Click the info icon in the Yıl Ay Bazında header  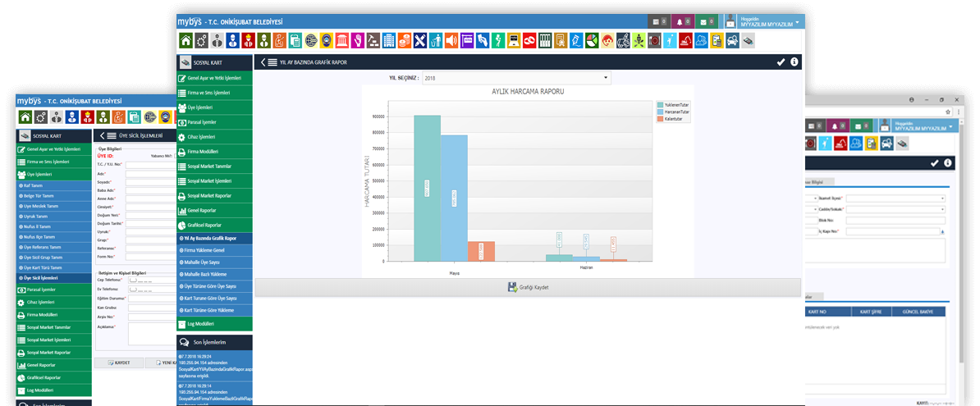(795, 62)
